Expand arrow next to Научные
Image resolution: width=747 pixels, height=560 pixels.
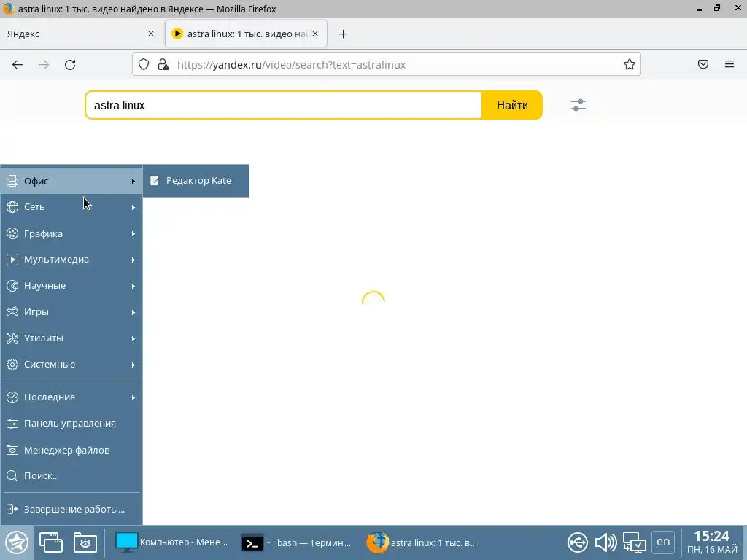point(133,286)
